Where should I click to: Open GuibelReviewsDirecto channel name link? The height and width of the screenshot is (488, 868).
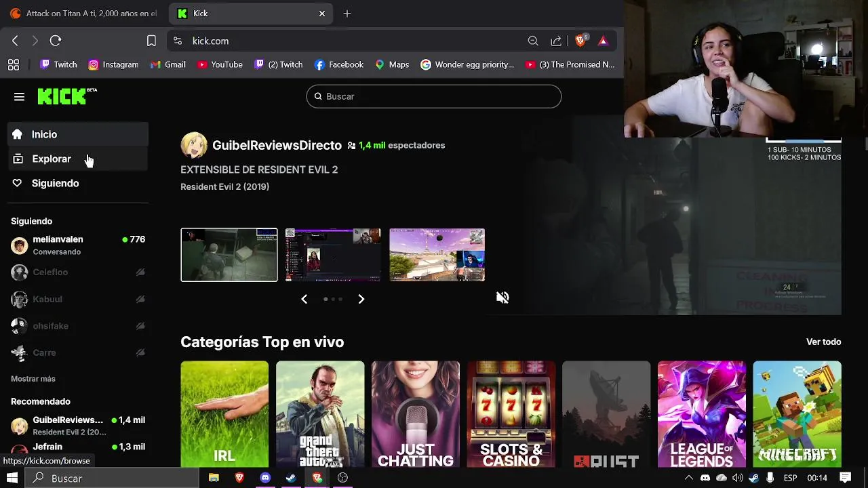(277, 145)
